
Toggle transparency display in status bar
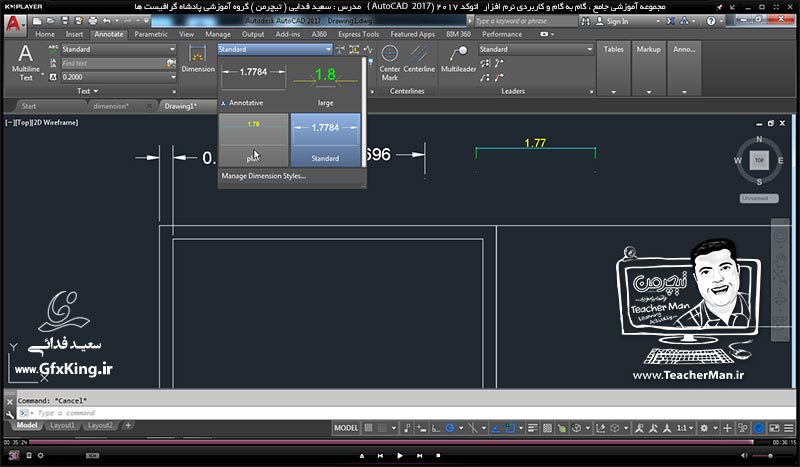tap(547, 428)
